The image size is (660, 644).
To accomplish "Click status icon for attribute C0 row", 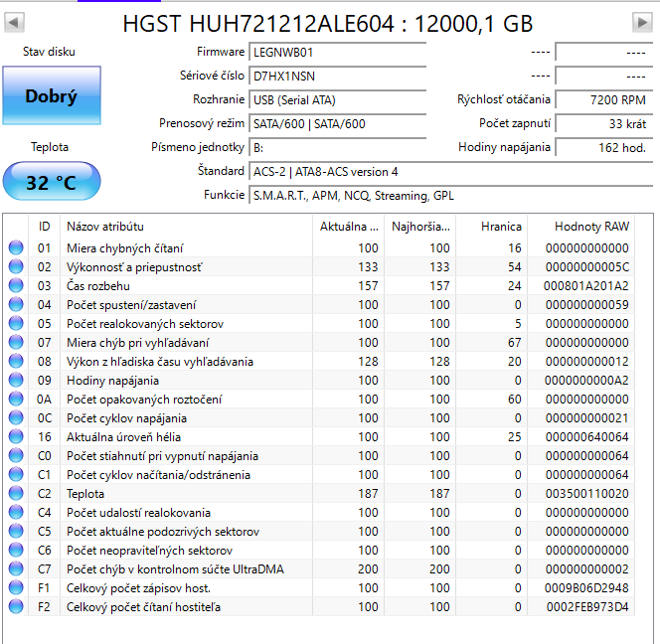I will pyautogui.click(x=16, y=455).
